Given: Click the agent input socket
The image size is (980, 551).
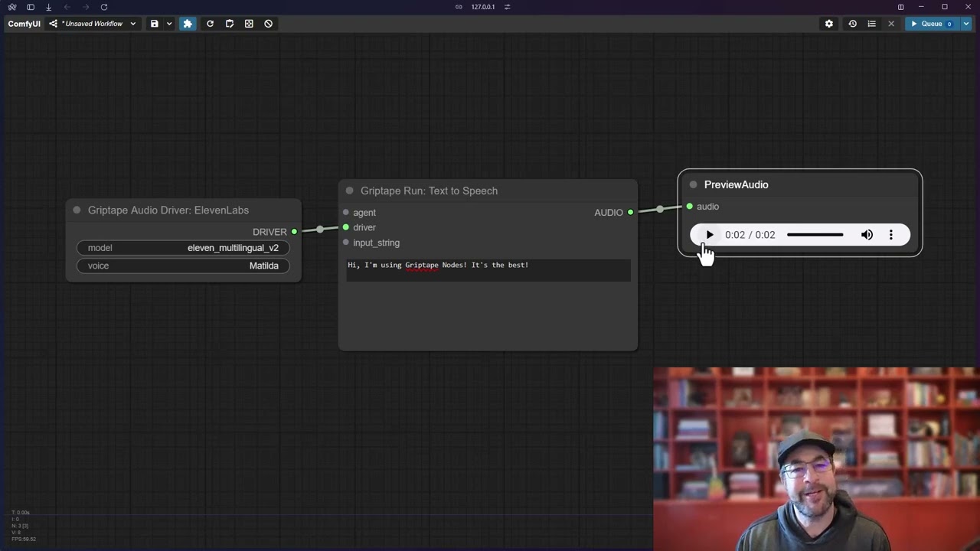Looking at the screenshot, I should 346,213.
